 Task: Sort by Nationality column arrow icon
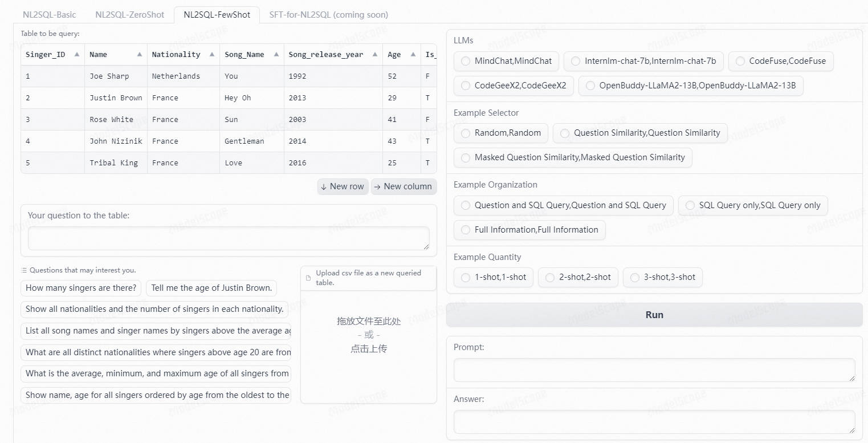pyautogui.click(x=212, y=55)
